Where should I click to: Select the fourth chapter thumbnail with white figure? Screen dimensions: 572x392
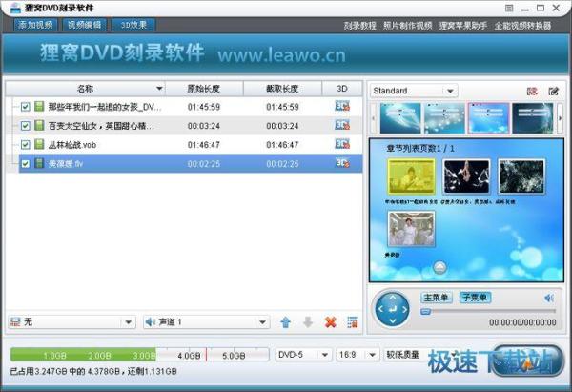411,229
